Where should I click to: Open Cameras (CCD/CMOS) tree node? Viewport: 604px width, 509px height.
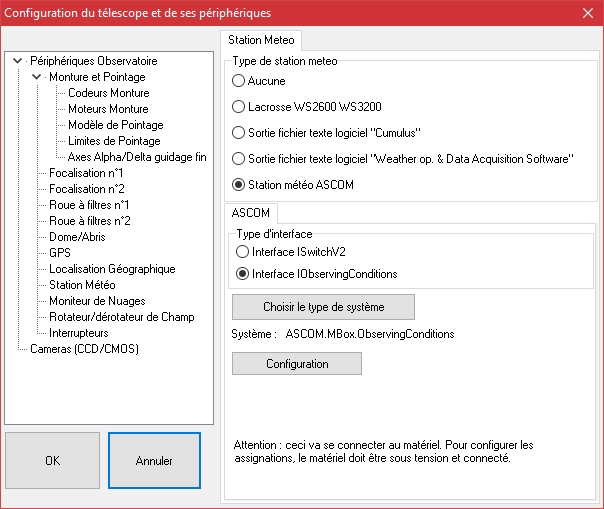84,349
